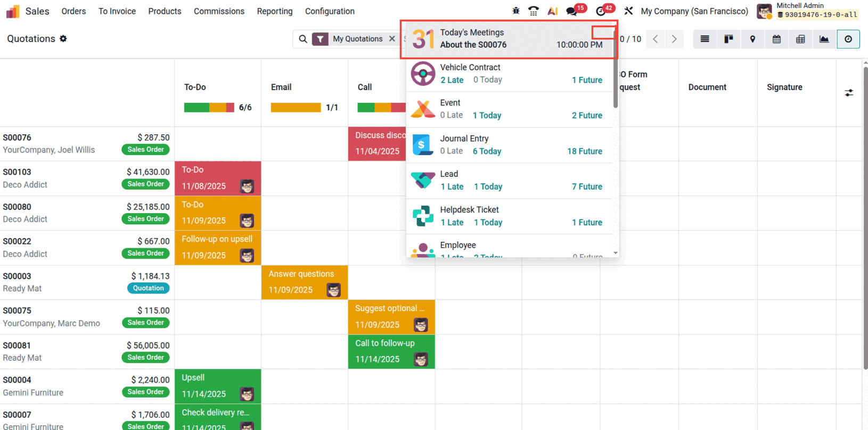Expand the Mitchell Admin user menu
The image size is (868, 430).
(807, 11)
